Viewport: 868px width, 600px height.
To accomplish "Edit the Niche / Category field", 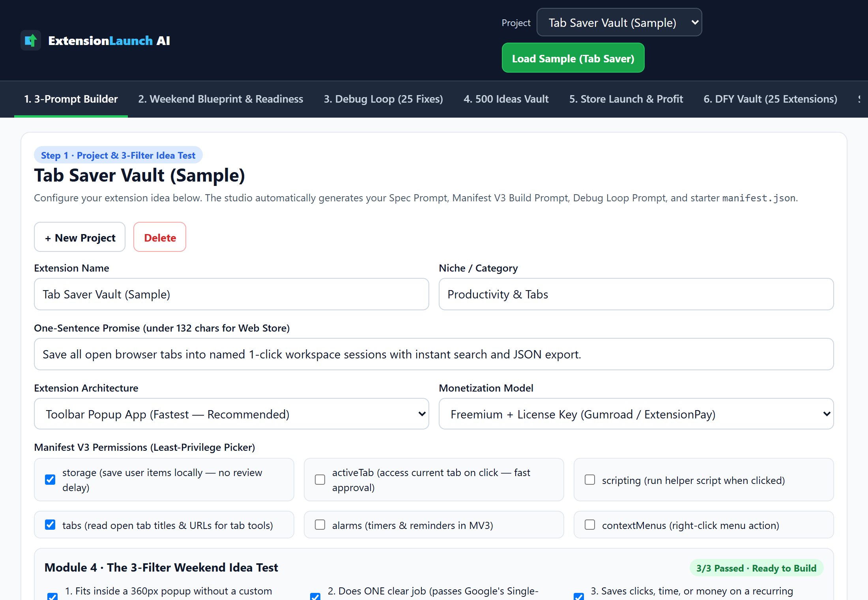I will pos(636,294).
